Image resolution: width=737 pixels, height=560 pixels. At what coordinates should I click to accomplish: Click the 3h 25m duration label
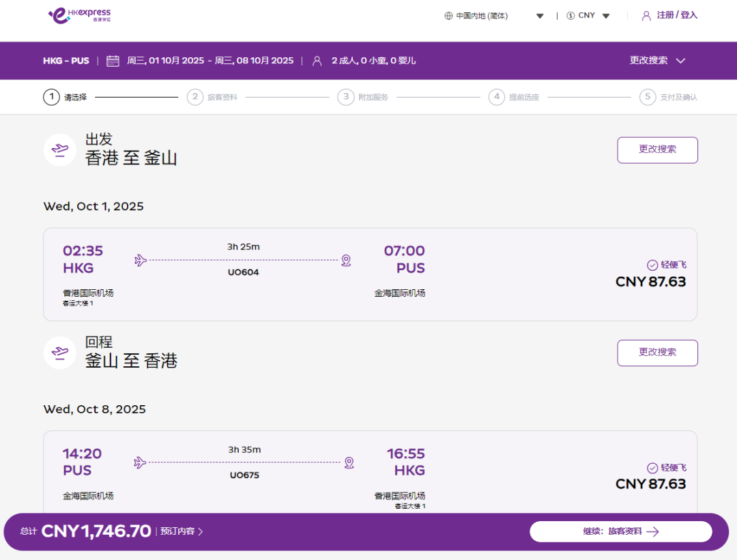(244, 247)
